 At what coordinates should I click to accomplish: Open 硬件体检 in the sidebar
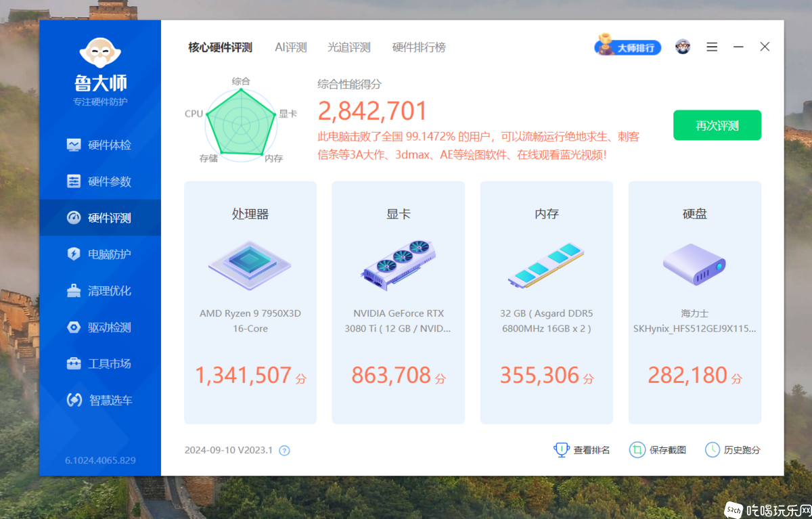pyautogui.click(x=100, y=145)
